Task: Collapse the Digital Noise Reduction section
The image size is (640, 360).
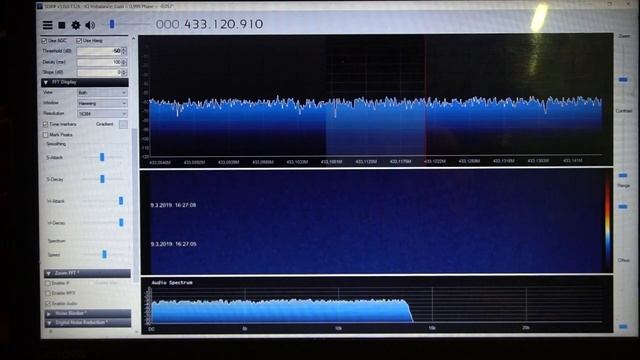Action: (x=88, y=323)
